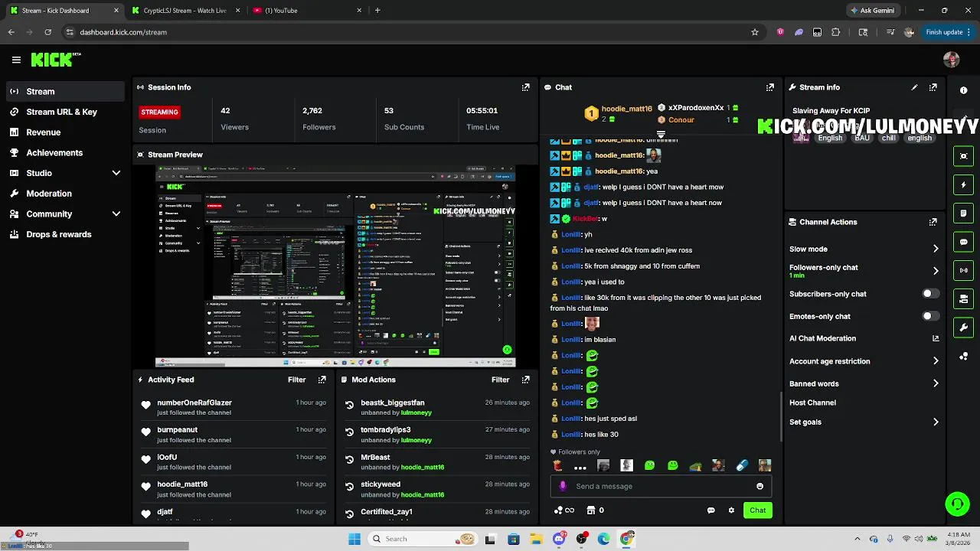Viewport: 980px width, 551px height.
Task: Click the browser address bar URL
Action: pyautogui.click(x=123, y=32)
